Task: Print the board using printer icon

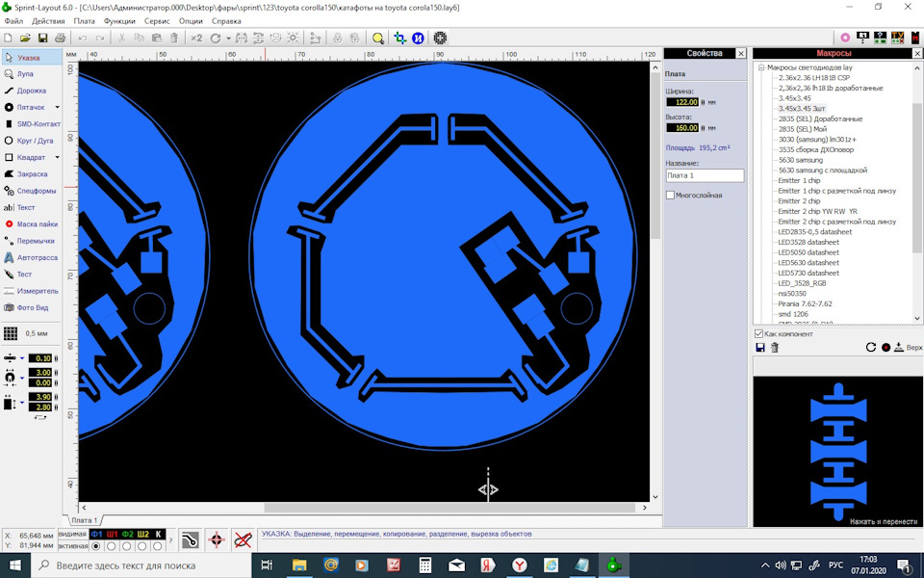Action: pos(60,38)
